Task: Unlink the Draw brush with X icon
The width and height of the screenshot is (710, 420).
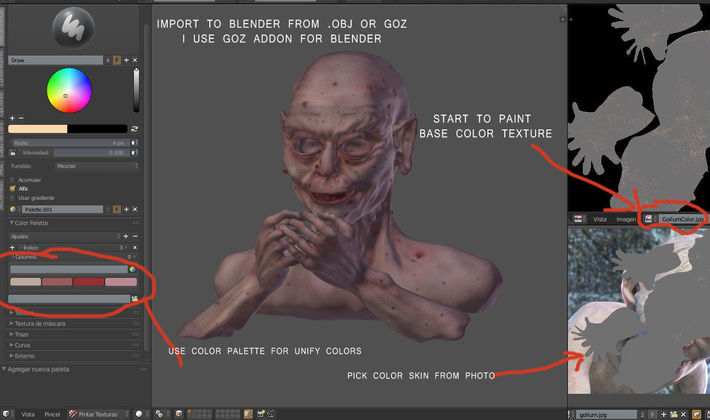Action: pyautogui.click(x=135, y=60)
